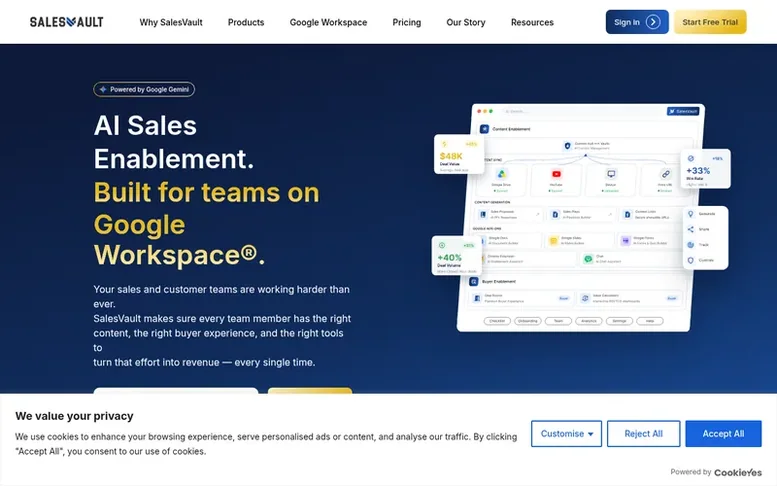Click the Settings pill in the dashboard preview
This screenshot has height=486, width=777.
pos(619,321)
